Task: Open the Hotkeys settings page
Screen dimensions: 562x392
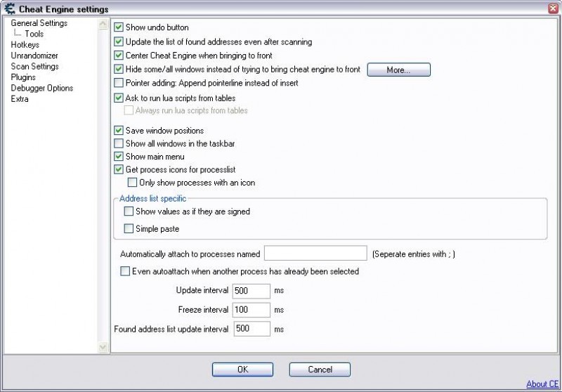Action: pos(25,45)
